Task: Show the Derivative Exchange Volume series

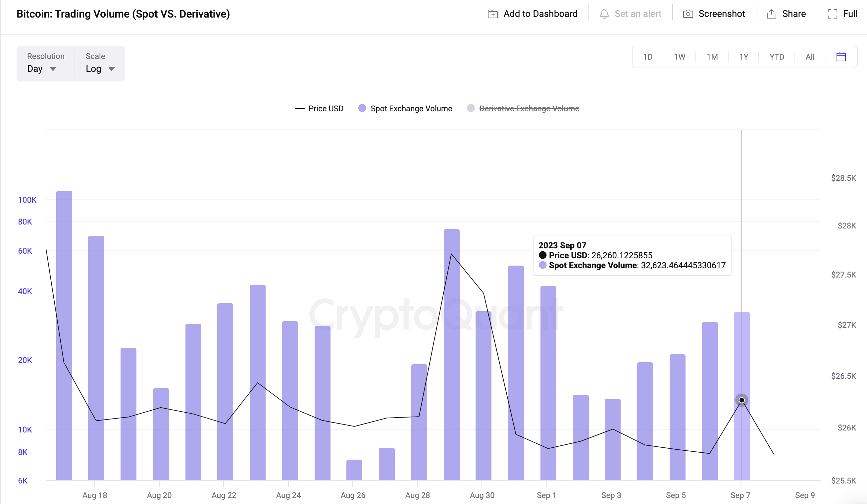Action: [x=529, y=109]
